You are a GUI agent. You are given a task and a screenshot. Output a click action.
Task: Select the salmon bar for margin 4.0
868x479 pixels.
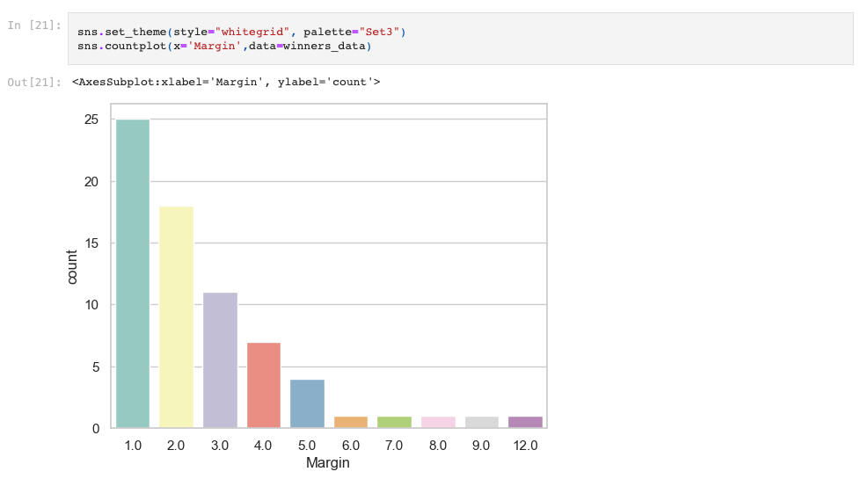pyautogui.click(x=263, y=385)
